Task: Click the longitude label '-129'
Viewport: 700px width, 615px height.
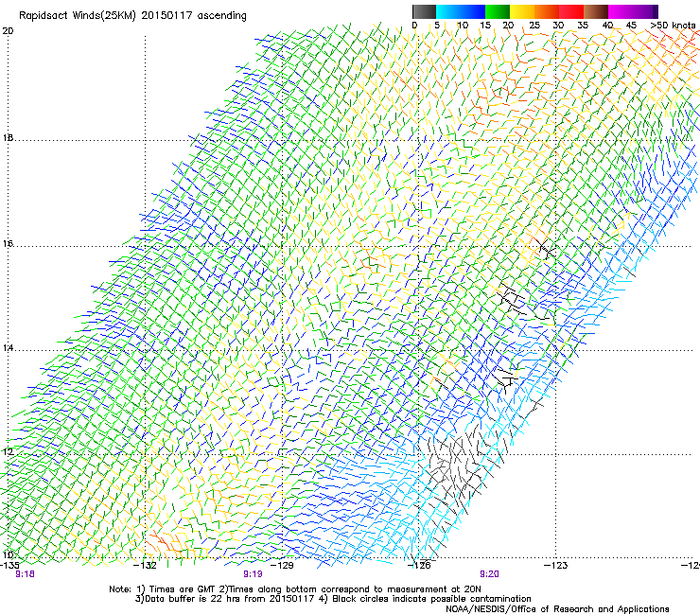Action: click(x=283, y=566)
